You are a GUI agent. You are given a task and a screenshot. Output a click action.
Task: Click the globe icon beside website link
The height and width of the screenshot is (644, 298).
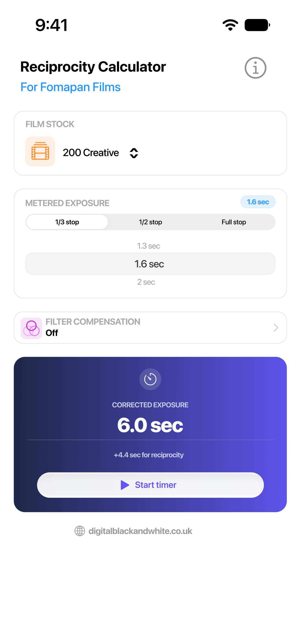click(x=80, y=531)
